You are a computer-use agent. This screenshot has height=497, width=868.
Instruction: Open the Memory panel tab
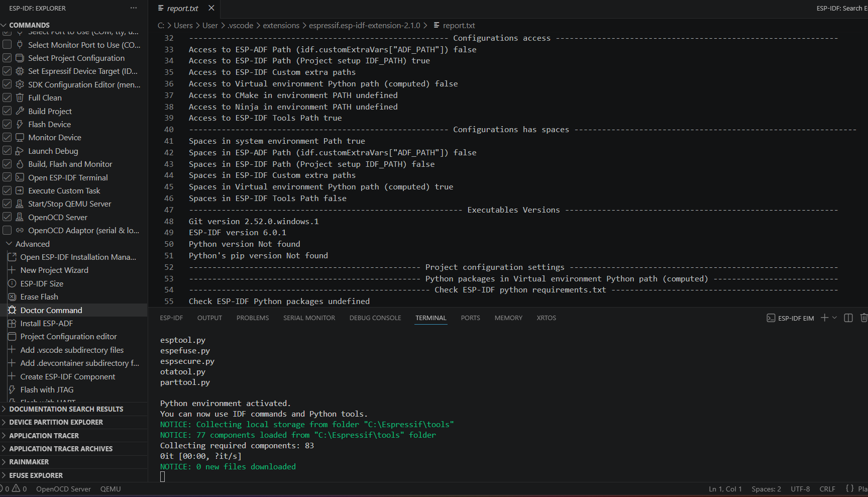(x=508, y=318)
